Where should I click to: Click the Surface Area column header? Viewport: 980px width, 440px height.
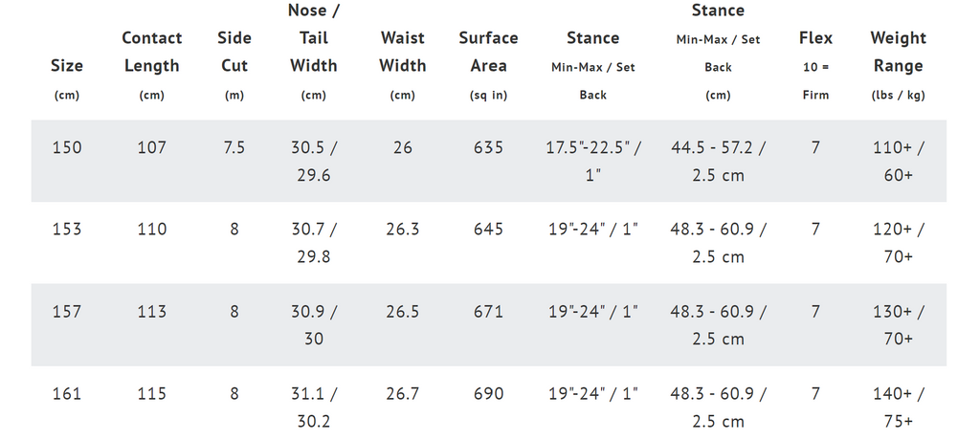click(488, 66)
